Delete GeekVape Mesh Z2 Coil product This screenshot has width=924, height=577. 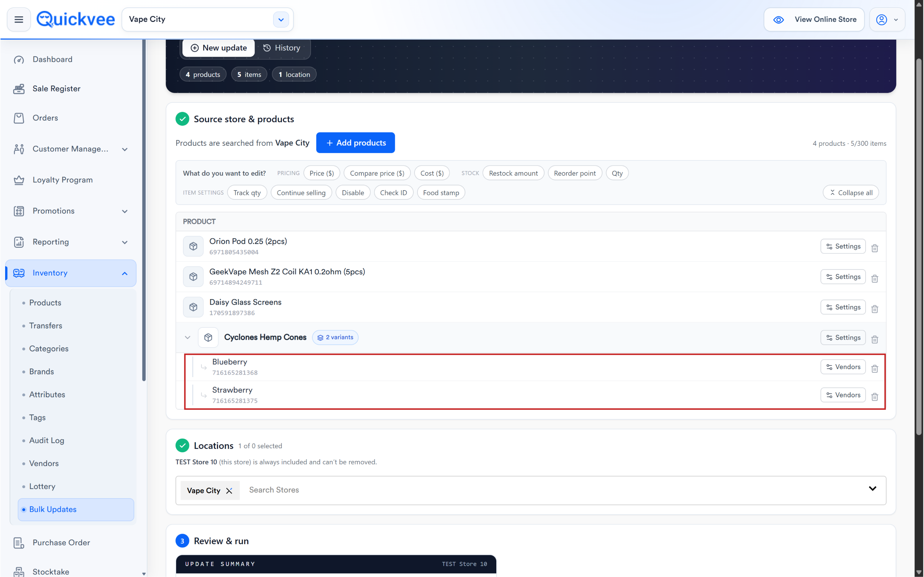(x=875, y=279)
